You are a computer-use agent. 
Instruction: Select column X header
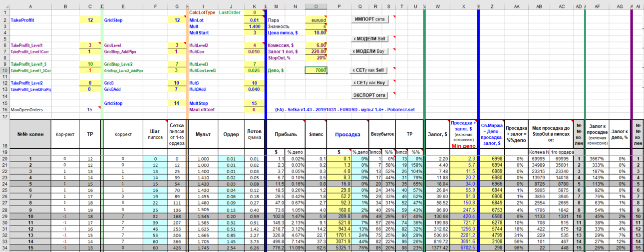click(463, 6)
